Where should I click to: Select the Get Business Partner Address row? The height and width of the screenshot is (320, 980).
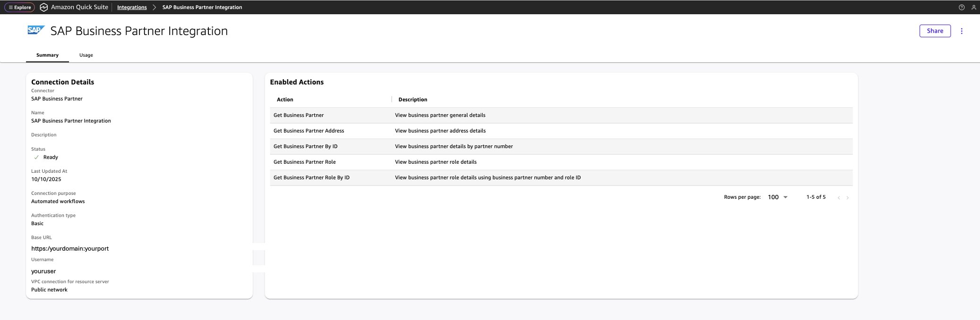(309, 131)
